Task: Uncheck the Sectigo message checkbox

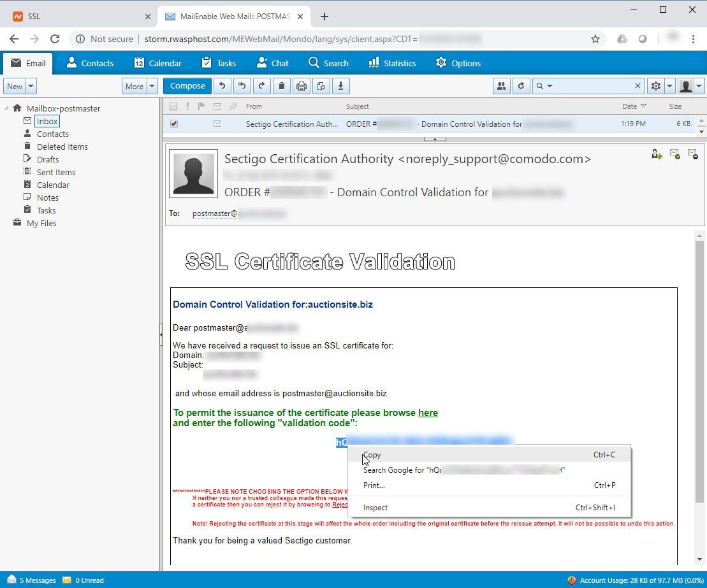Action: click(x=174, y=124)
